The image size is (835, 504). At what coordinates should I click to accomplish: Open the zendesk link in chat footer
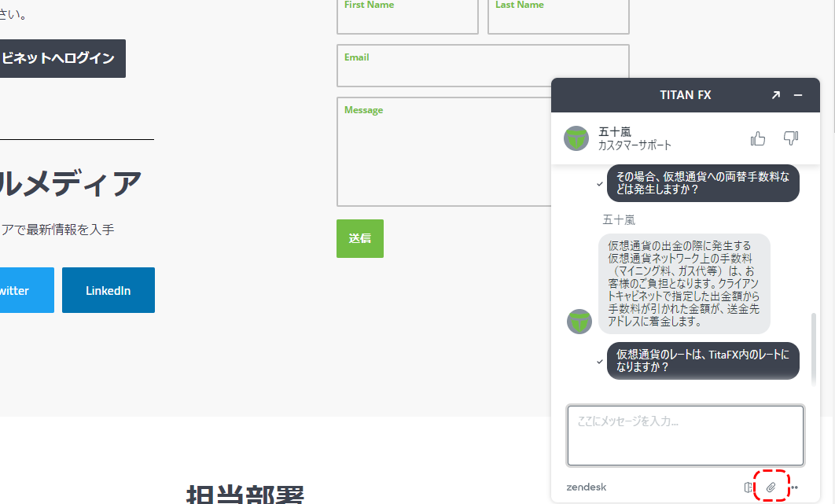pos(587,487)
